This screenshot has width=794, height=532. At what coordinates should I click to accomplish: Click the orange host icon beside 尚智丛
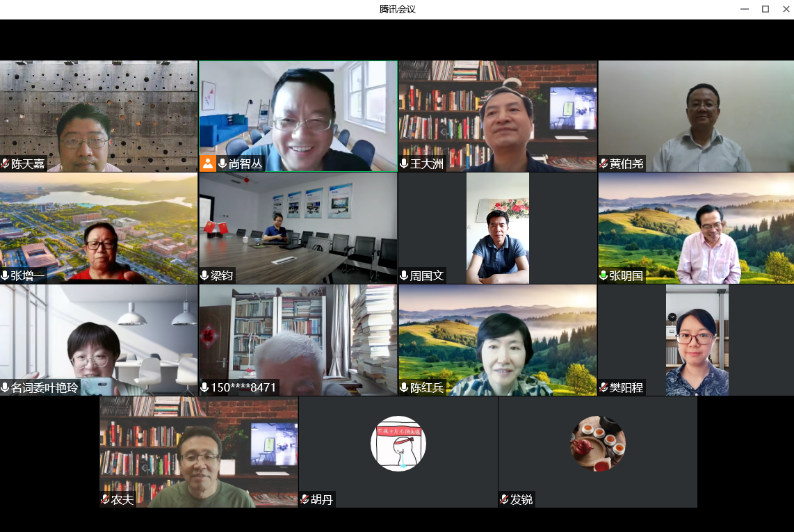tap(207, 164)
